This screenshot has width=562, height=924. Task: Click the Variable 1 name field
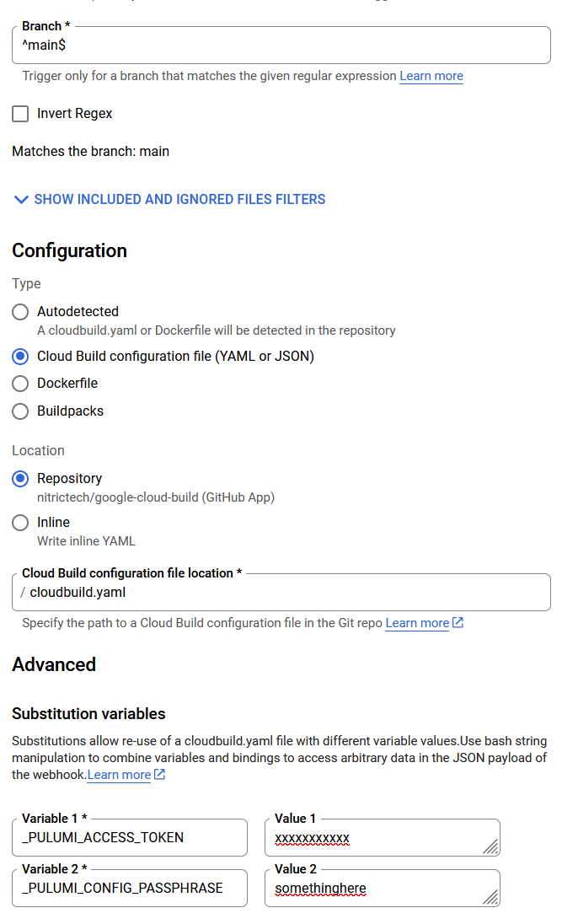130,838
